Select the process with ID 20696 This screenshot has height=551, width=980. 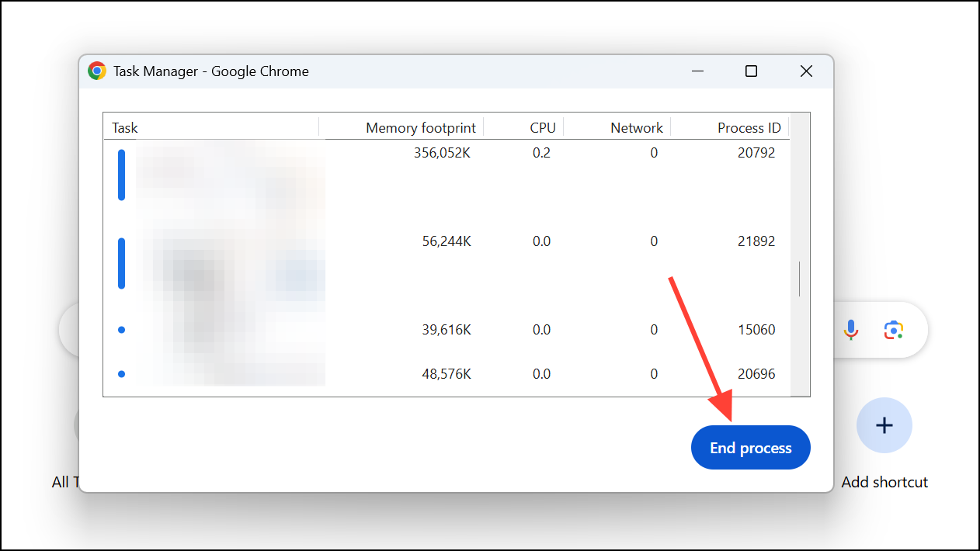coord(756,374)
